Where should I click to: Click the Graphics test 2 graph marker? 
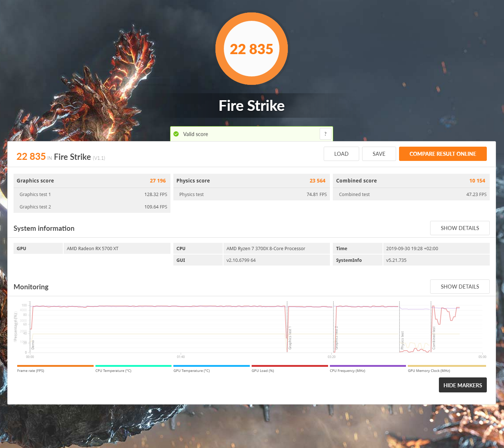pos(336,338)
